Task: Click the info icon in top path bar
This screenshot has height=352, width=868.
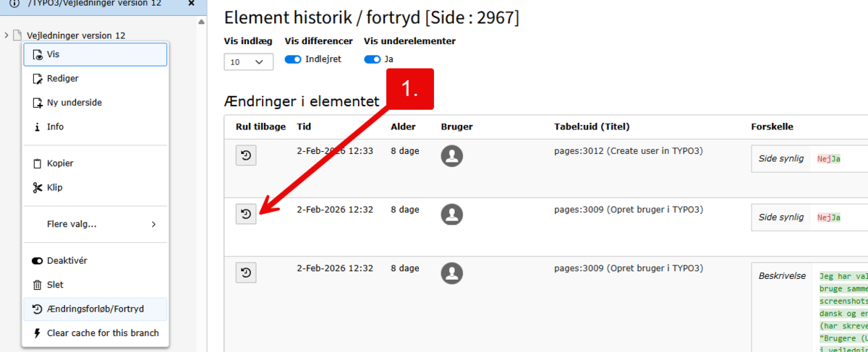Action: 14,4
